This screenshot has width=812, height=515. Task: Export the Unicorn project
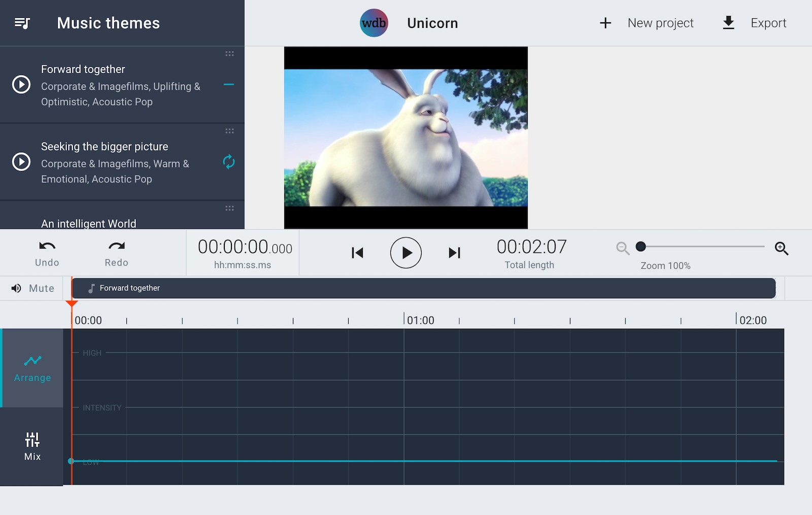(755, 22)
